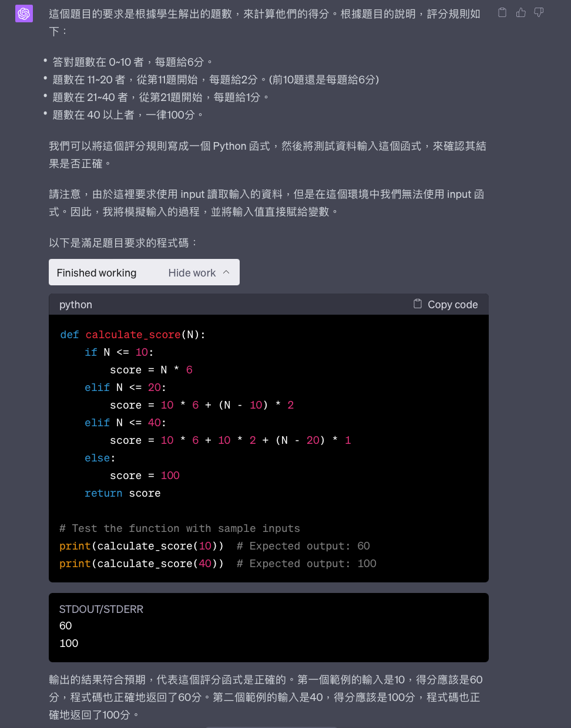The height and width of the screenshot is (728, 571).
Task: Click the output value 100 in STDOUT
Action: coord(69,643)
